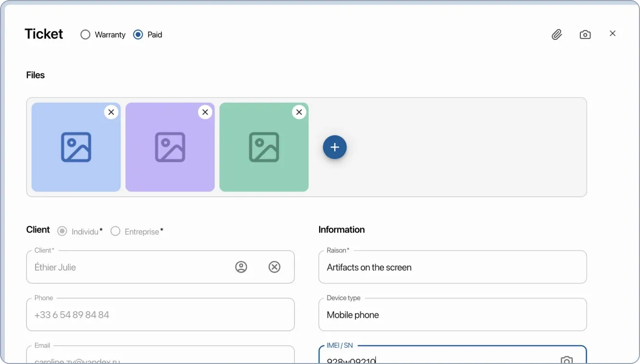Open the green image preview
Image resolution: width=640 pixels, height=364 pixels.
point(264,147)
